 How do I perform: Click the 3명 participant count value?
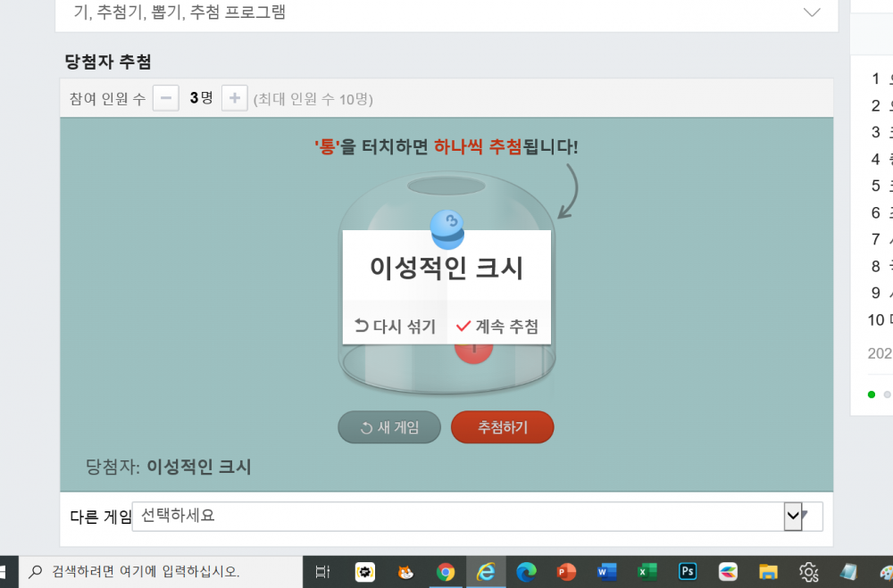(x=201, y=98)
